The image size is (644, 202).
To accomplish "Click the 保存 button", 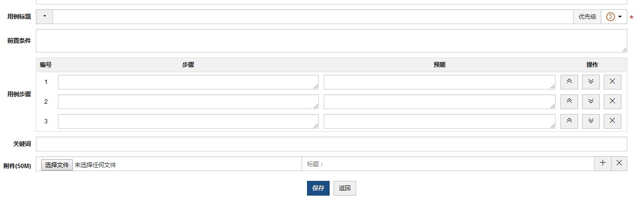I will coord(318,188).
